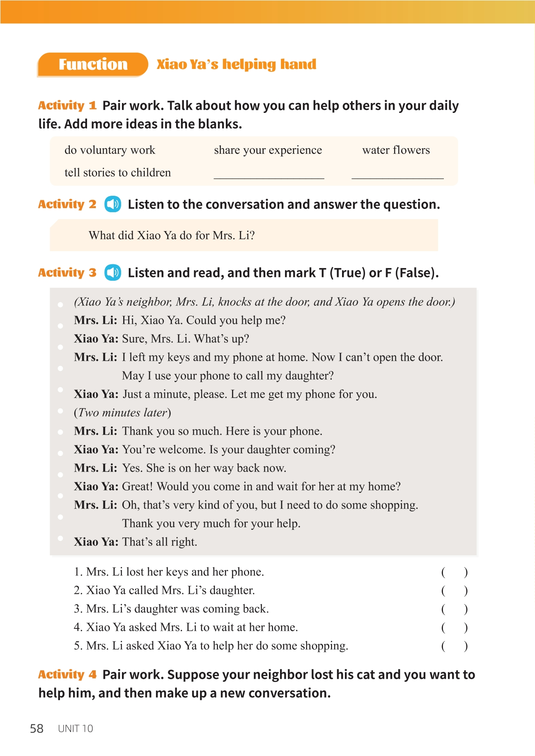This screenshot has width=535, height=756.
Task: Click the "UNIT 10" footer label
Action: [x=76, y=729]
